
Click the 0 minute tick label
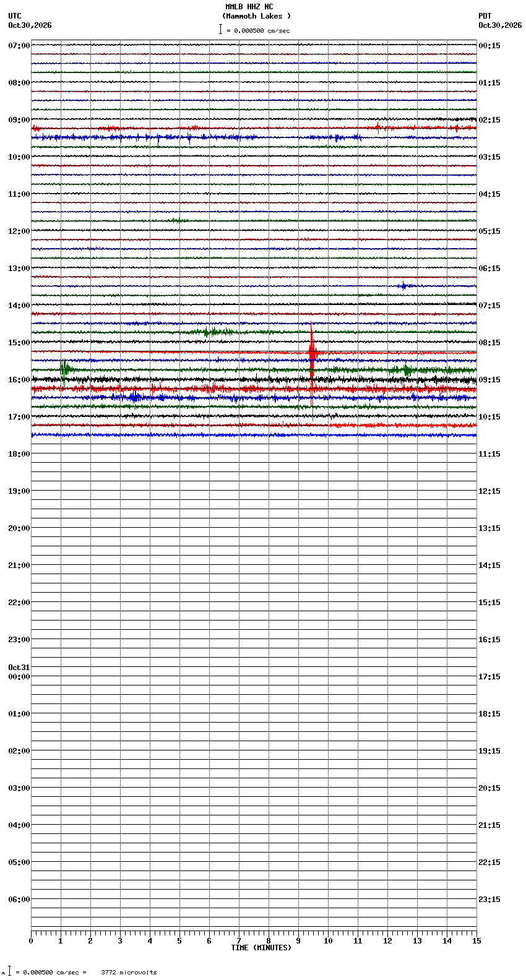click(x=31, y=941)
